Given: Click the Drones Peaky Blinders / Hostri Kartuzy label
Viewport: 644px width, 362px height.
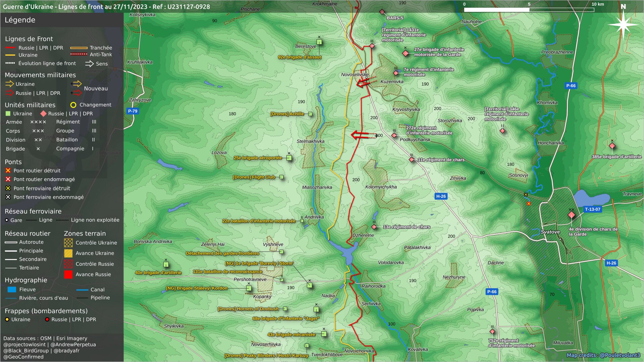Looking at the screenshot, I should click(x=266, y=356).
